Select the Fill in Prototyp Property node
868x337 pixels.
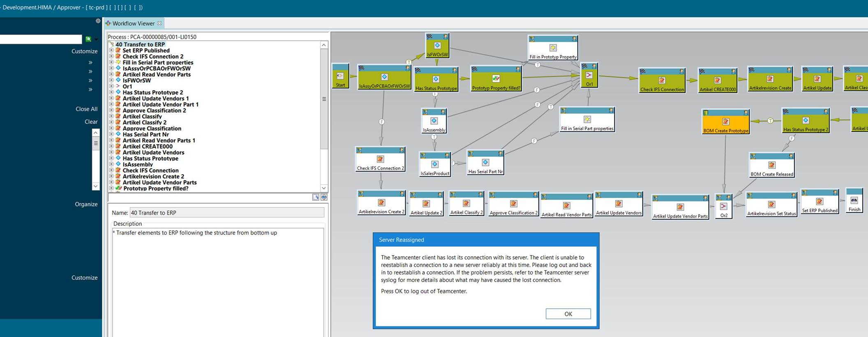(553, 48)
